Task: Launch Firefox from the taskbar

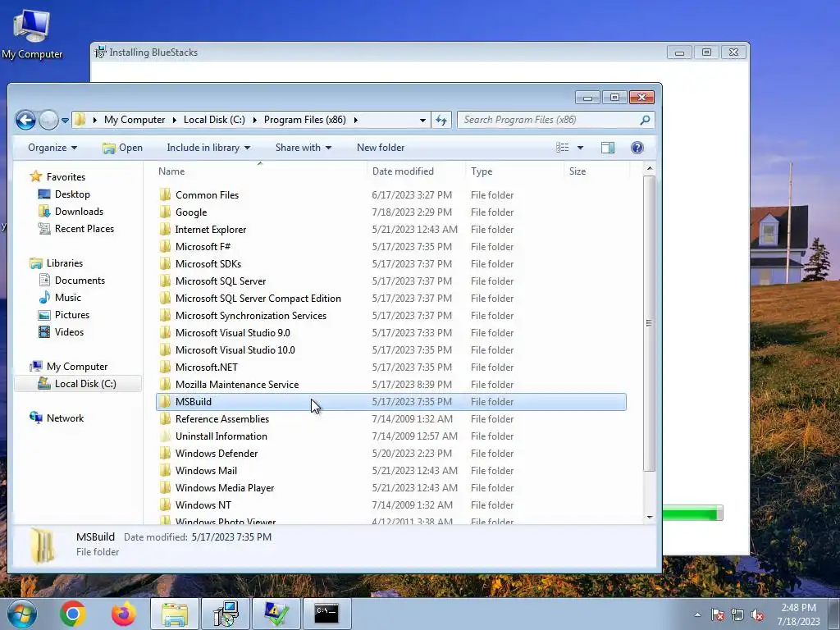Action: click(x=123, y=614)
